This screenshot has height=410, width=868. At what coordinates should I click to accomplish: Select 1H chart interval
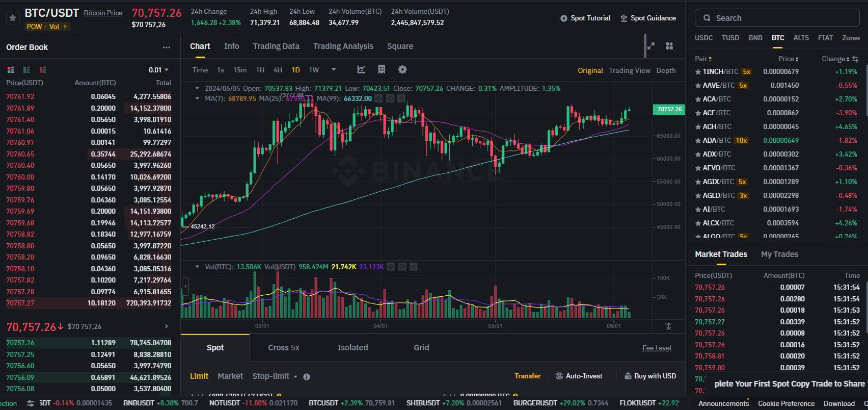260,70
